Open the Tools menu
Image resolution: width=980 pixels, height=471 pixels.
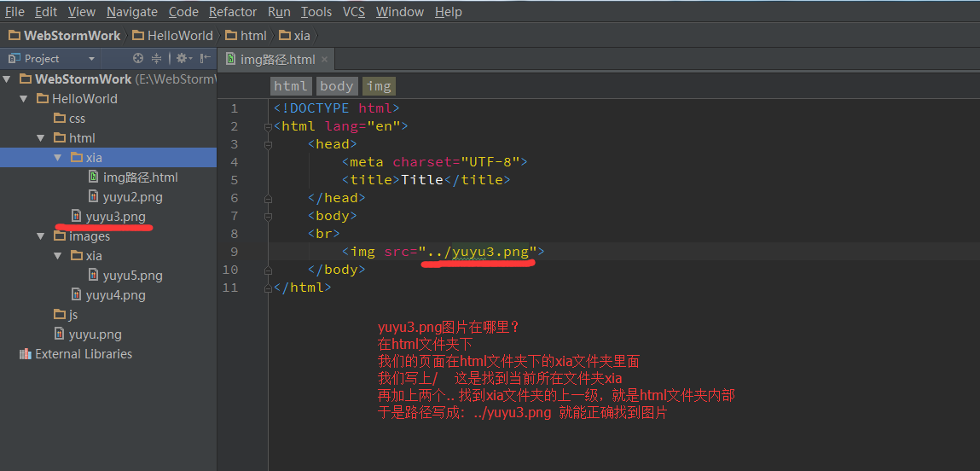tap(316, 12)
